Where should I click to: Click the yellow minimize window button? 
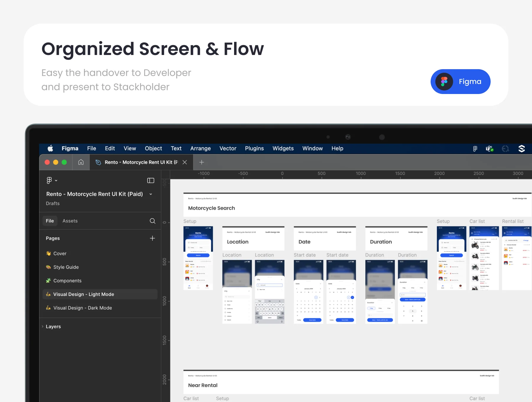(x=56, y=162)
